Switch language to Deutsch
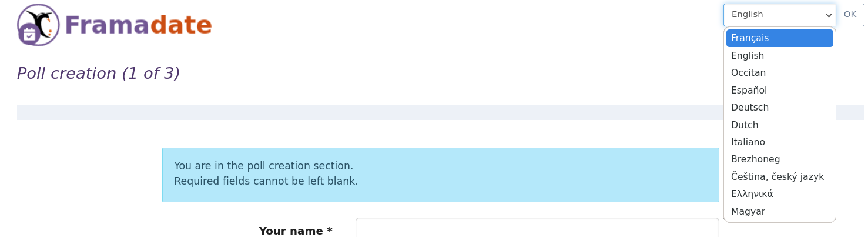868x237 pixels. [x=779, y=108]
